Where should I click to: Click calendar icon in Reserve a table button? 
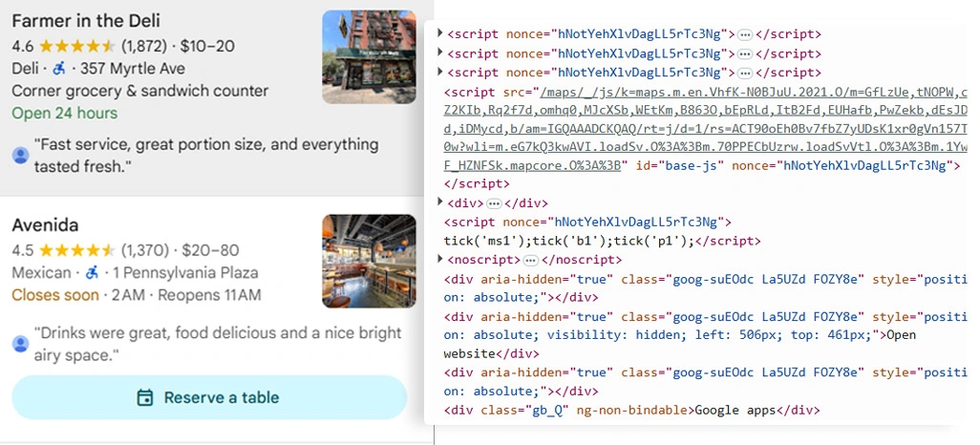145,397
